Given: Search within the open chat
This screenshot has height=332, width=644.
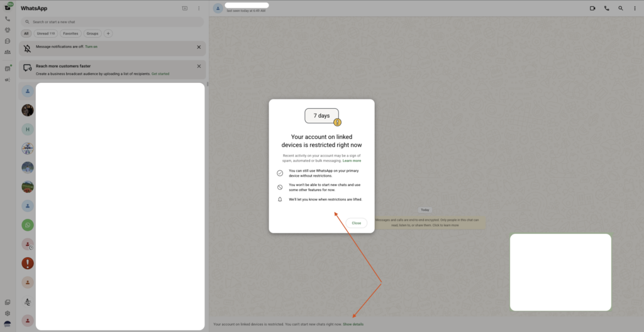Looking at the screenshot, I should (621, 8).
